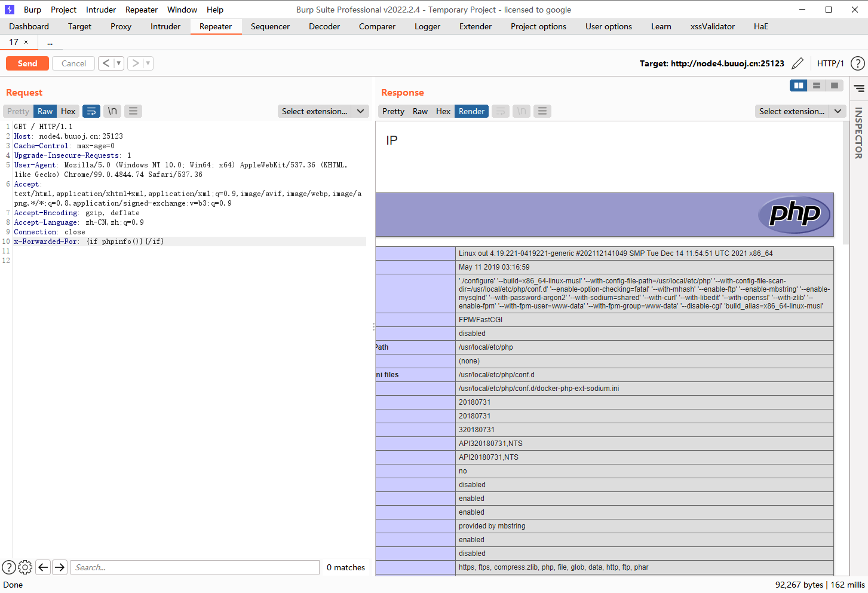Screen dimensions: 868x593
Task: Click the Burp Suite logo icon
Action: [10, 10]
